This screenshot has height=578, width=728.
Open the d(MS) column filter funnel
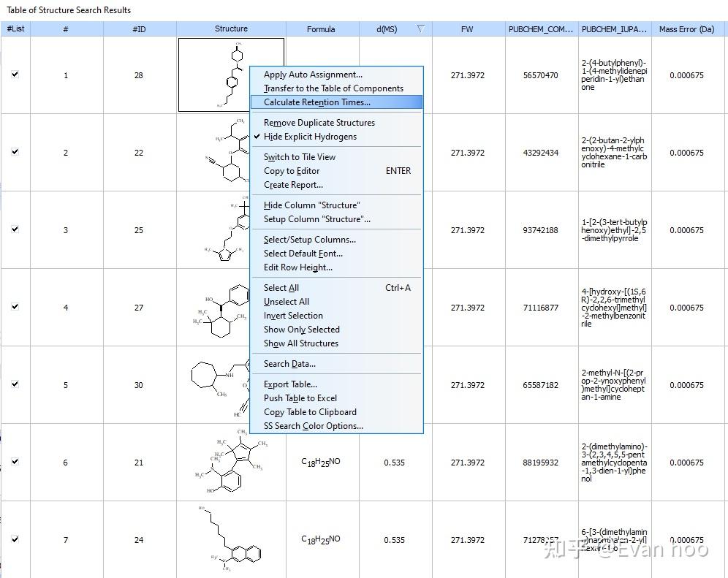pyautogui.click(x=421, y=28)
